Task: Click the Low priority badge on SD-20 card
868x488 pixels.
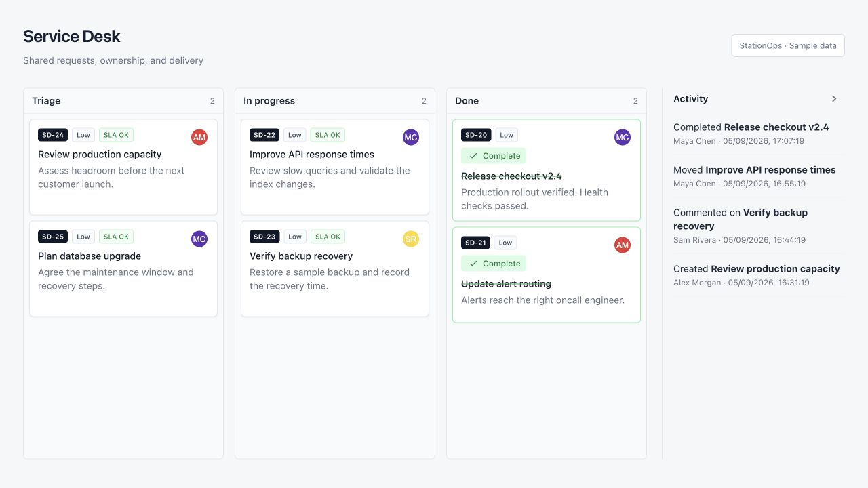Action: pos(507,135)
